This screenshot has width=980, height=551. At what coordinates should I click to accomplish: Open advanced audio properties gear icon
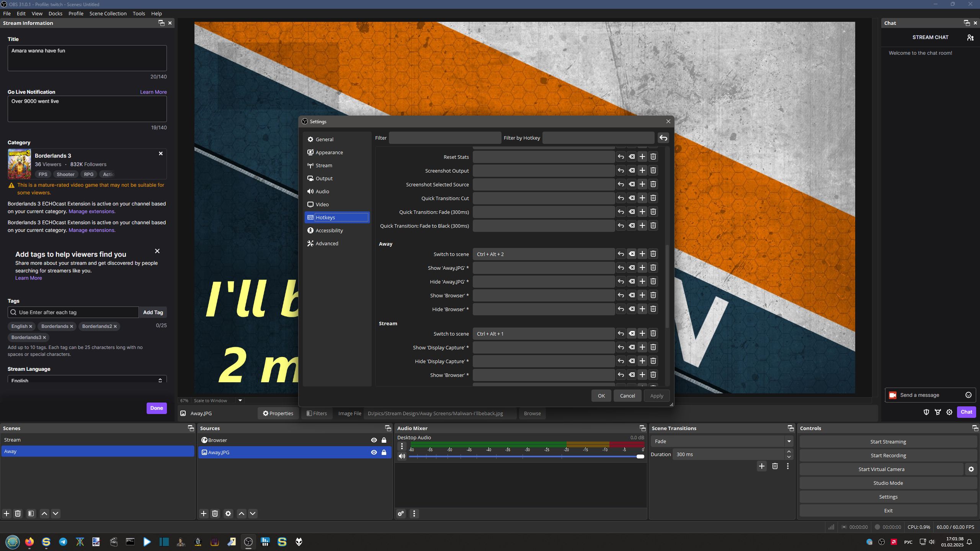coord(401,514)
